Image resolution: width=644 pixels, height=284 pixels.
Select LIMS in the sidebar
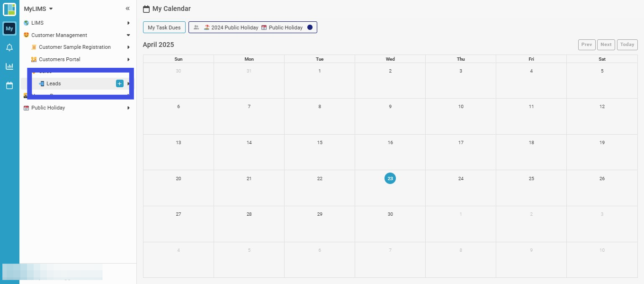coord(37,23)
